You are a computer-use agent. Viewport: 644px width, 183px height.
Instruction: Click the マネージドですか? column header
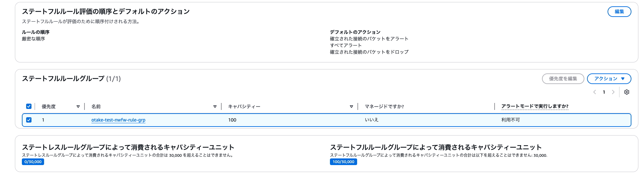tap(384, 107)
